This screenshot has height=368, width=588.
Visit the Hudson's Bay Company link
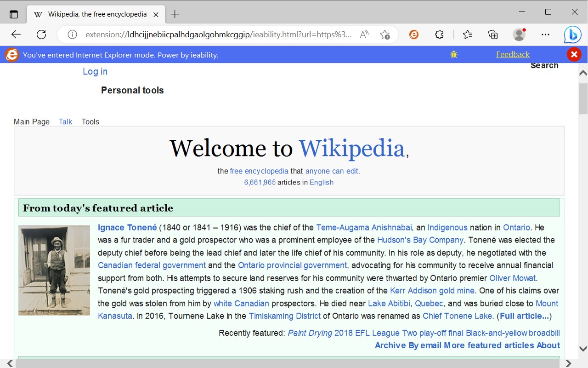pyautogui.click(x=420, y=240)
